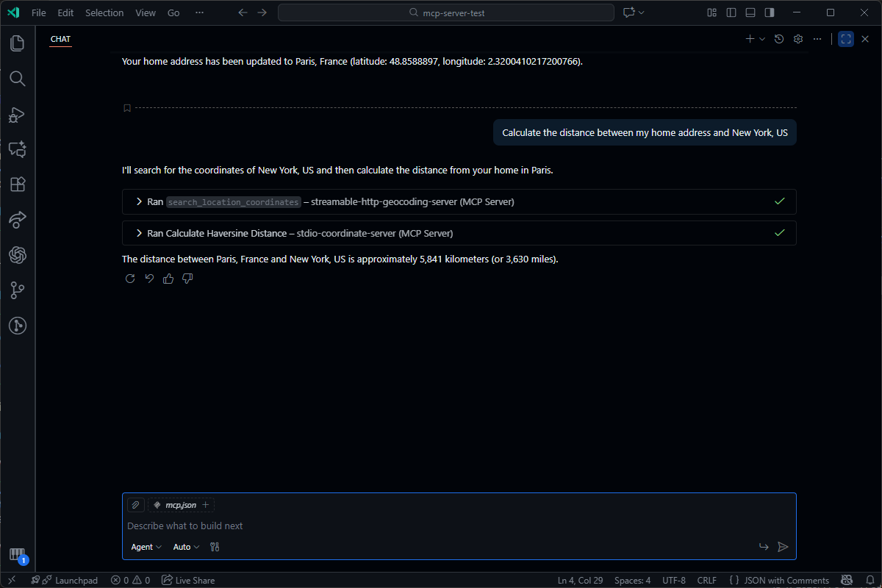The height and width of the screenshot is (588, 882).
Task: Open the Selection menu
Action: (104, 12)
